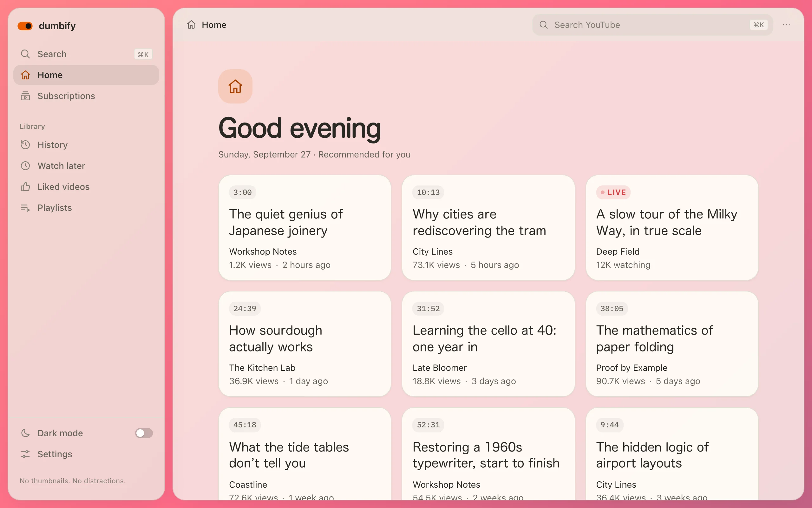Click the Dark mode moon icon
812x508 pixels.
pos(25,433)
